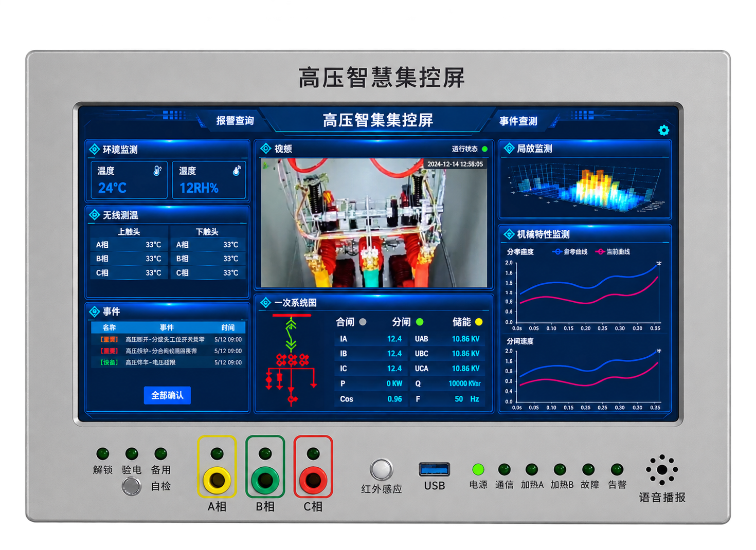Click the yellow A相 test socket

click(x=217, y=480)
